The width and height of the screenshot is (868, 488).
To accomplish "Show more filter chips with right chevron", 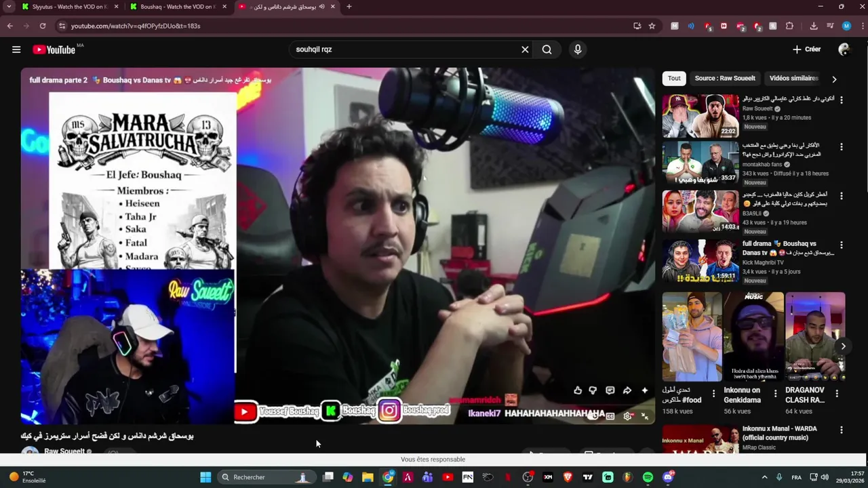I will pos(834,79).
